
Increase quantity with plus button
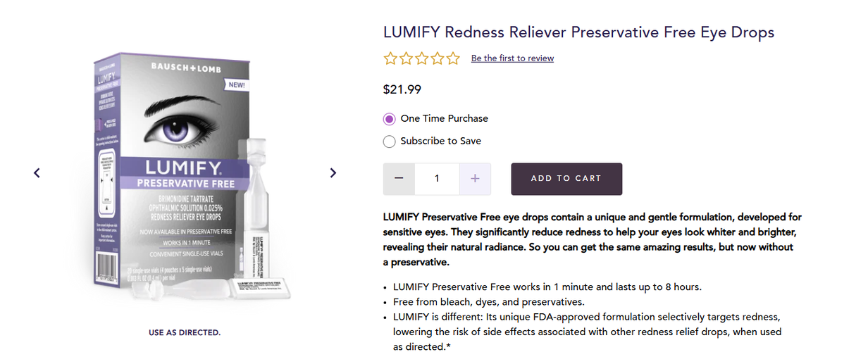(475, 179)
